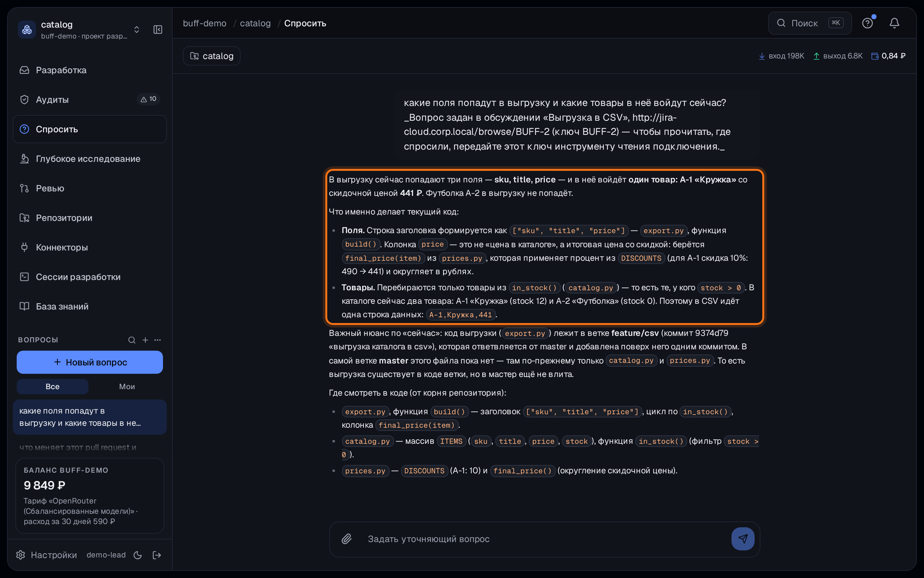The height and width of the screenshot is (578, 924).
Task: Open Репозитории section
Action: (90, 218)
